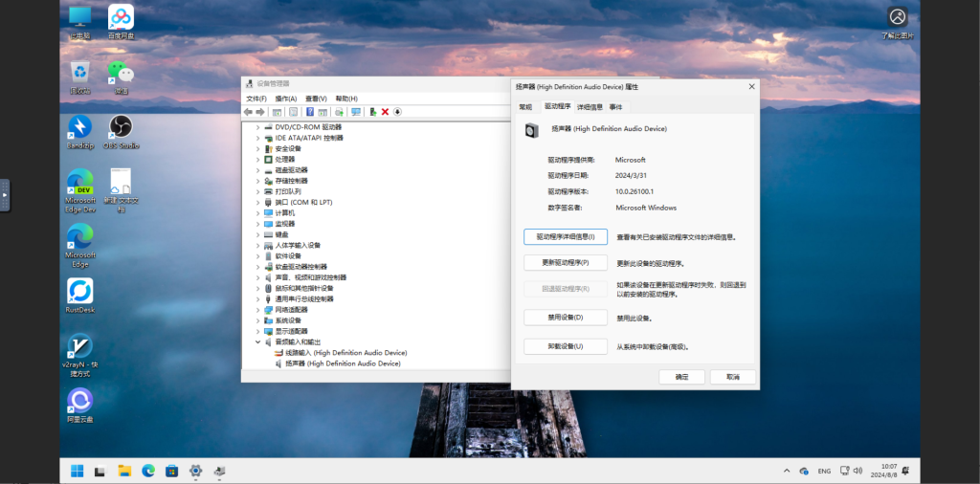Viewport: 980px width, 484px height.
Task: Switch to the 常规 tab
Action: pos(525,107)
